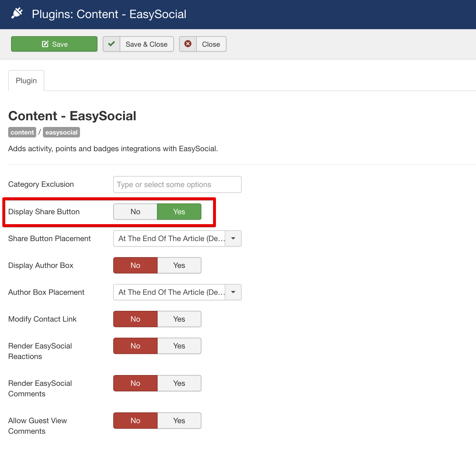
Task: Click the 'Share Button Placement' label
Action: tap(49, 238)
